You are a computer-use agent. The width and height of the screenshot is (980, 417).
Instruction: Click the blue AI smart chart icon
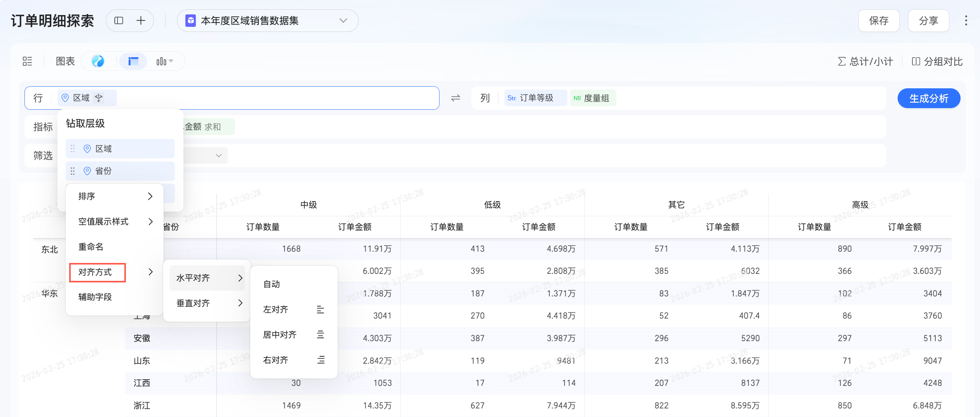[x=98, y=61]
